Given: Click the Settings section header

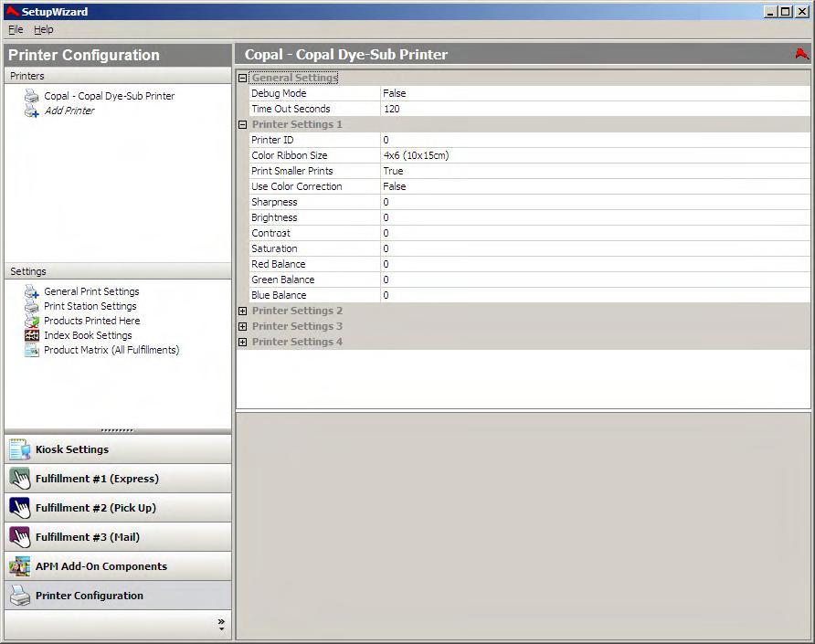Looking at the screenshot, I should point(118,271).
